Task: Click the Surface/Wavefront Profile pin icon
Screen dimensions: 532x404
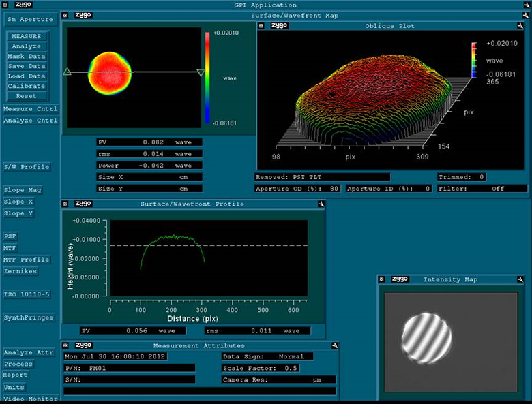Action: tap(321, 204)
